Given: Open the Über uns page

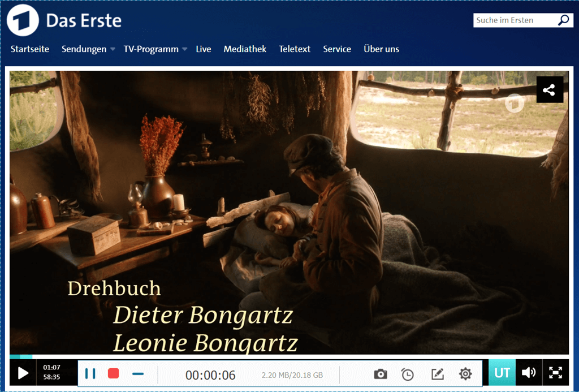Looking at the screenshot, I should click(382, 49).
